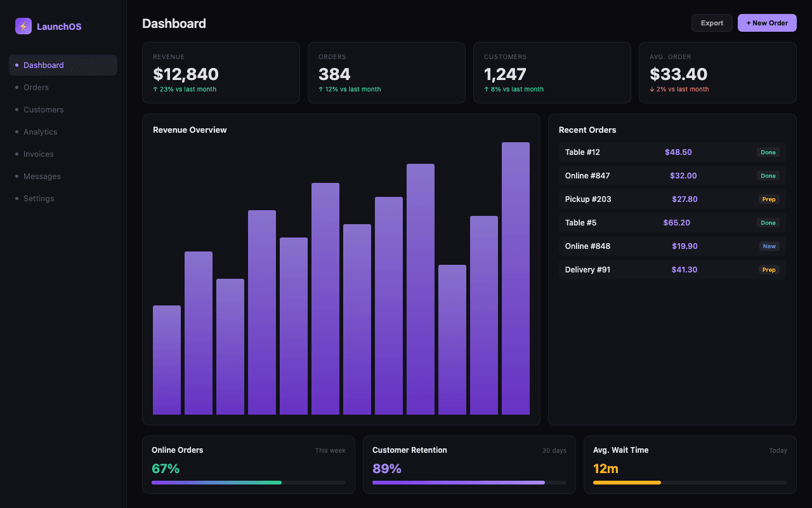Select the Delivery #91 order row

671,269
